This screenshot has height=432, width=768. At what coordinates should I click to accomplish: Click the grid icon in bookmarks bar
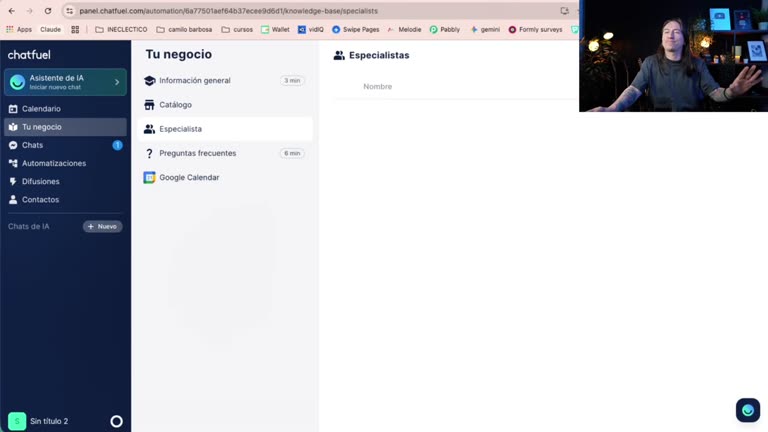75,29
